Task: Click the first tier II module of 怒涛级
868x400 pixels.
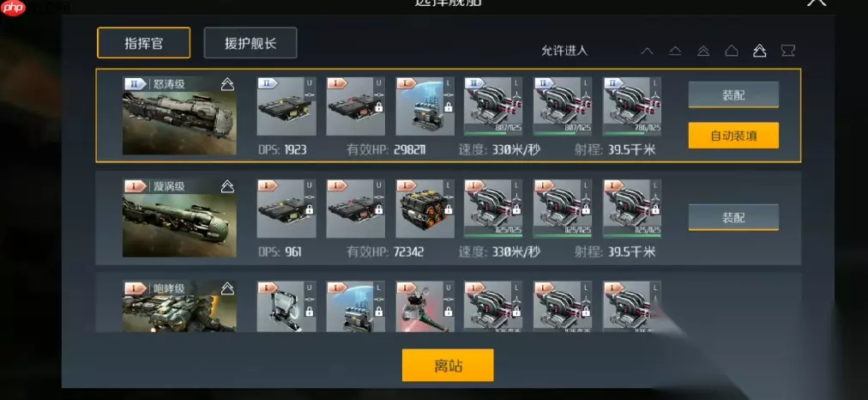Action: (x=286, y=106)
